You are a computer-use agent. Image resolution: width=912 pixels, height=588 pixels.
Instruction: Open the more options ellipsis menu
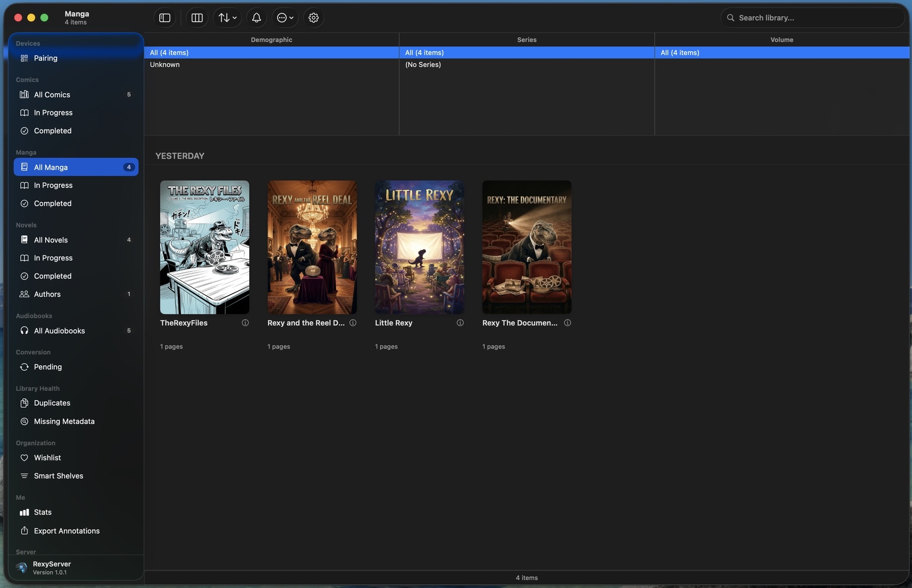click(x=285, y=18)
